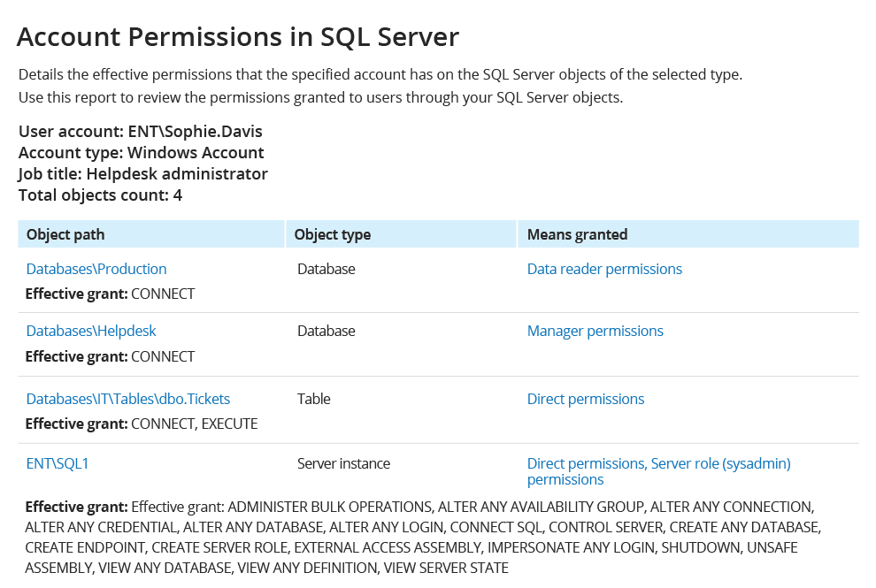View Direct permissions for dbo.Tickets table
This screenshot has height=588, width=876.
click(x=586, y=399)
